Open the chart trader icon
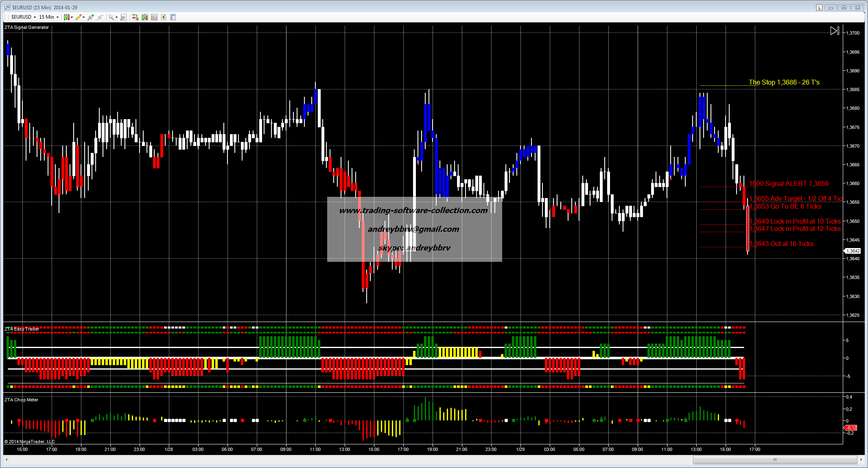This screenshot has height=468, width=868. pyautogui.click(x=135, y=17)
